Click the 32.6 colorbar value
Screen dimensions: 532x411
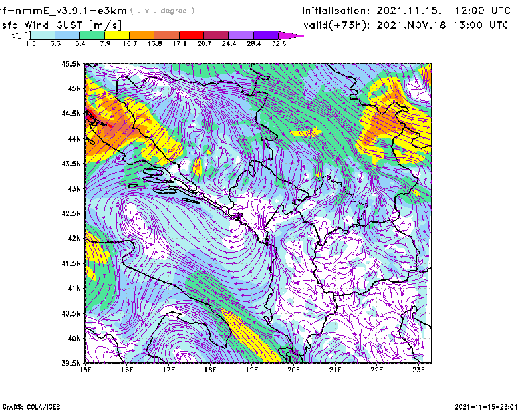pyautogui.click(x=279, y=43)
